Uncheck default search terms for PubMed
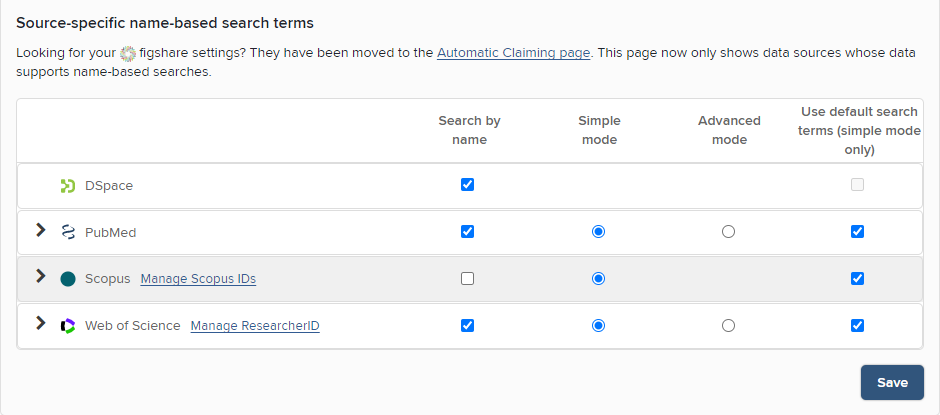 click(857, 232)
